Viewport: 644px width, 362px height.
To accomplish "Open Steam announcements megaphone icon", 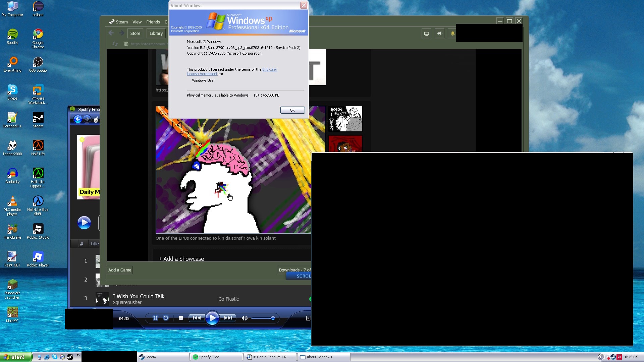I will (x=439, y=34).
